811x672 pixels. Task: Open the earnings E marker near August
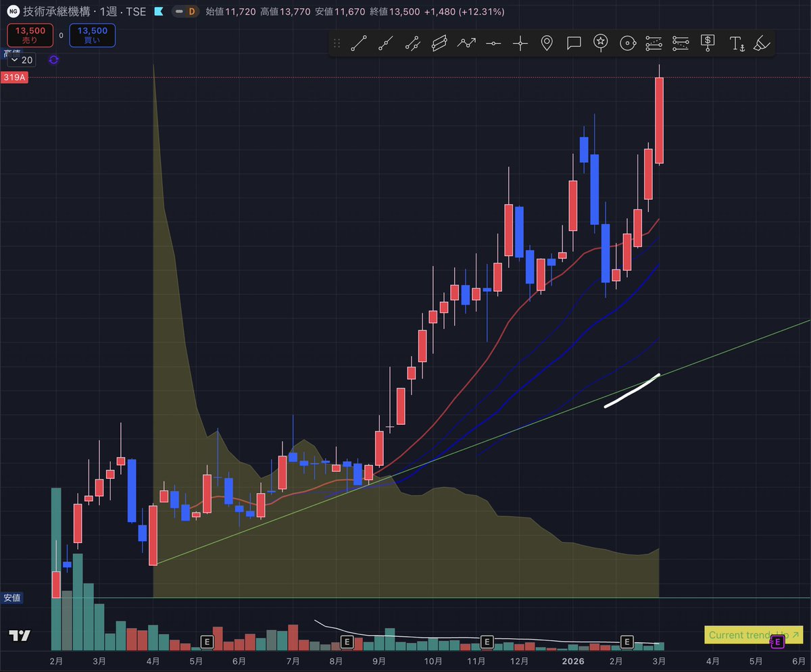[x=347, y=641]
